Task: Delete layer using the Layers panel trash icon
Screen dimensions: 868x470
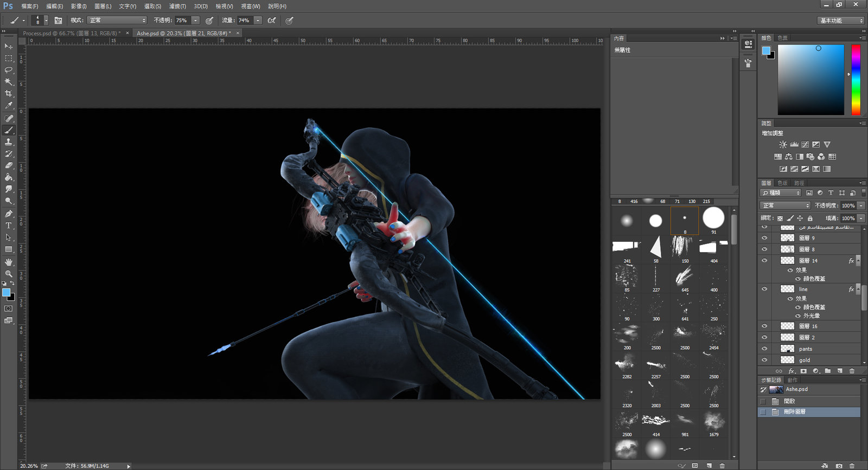Action: [852, 371]
